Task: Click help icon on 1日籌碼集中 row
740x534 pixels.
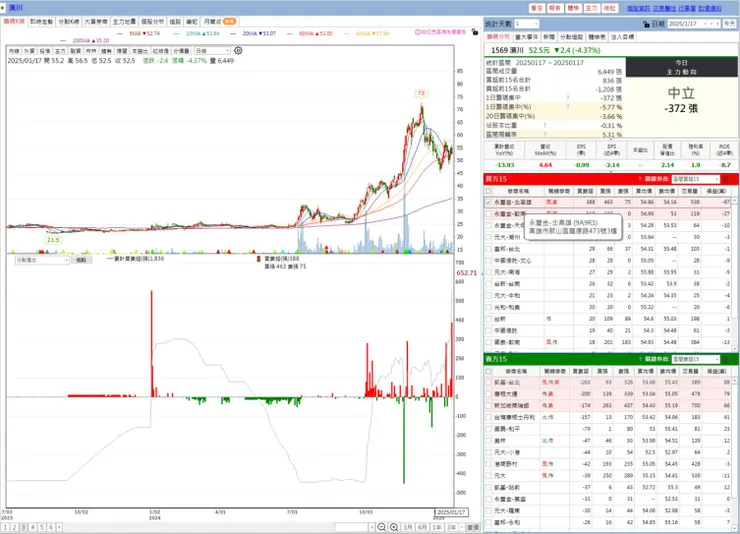Action: (568, 98)
